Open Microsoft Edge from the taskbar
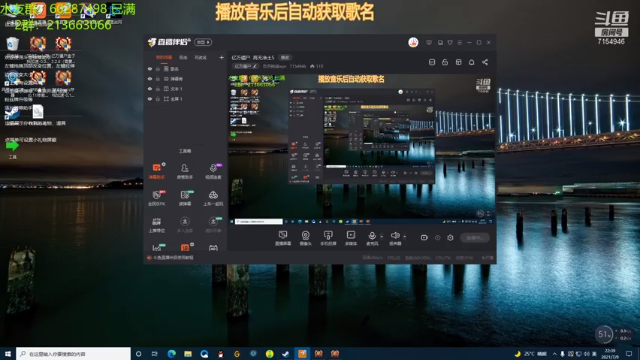Screen dimensions: 640x360 [171, 354]
